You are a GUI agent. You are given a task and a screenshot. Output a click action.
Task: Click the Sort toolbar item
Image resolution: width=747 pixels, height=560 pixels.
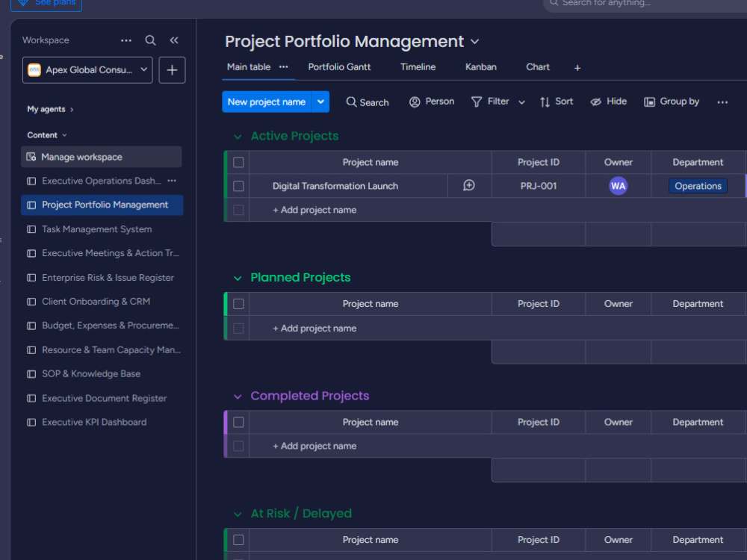557,102
